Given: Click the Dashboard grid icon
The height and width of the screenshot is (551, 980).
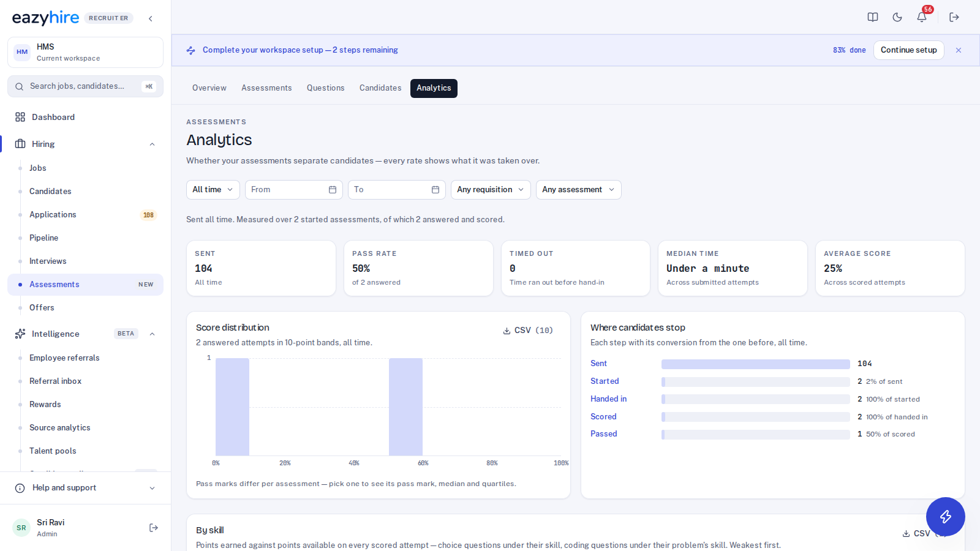Looking at the screenshot, I should pos(20,117).
